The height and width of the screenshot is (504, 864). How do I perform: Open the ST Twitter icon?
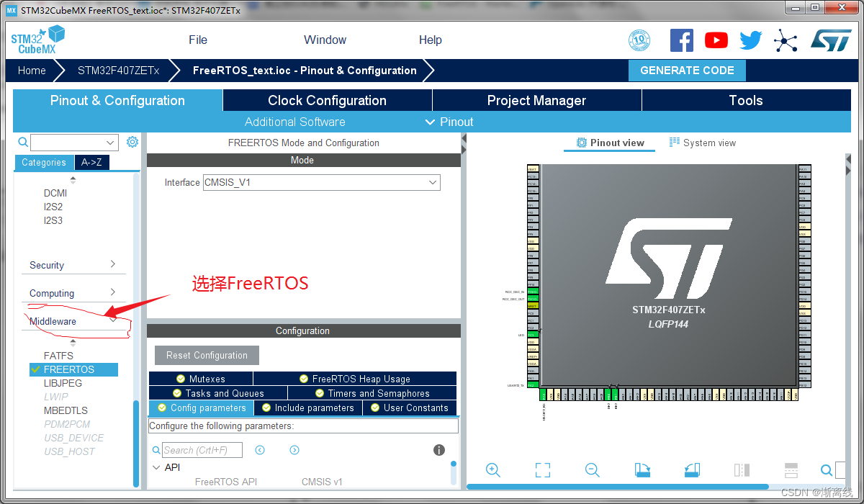(x=750, y=40)
